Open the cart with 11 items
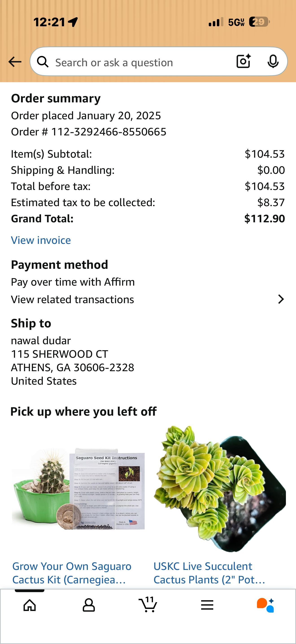 point(148,604)
